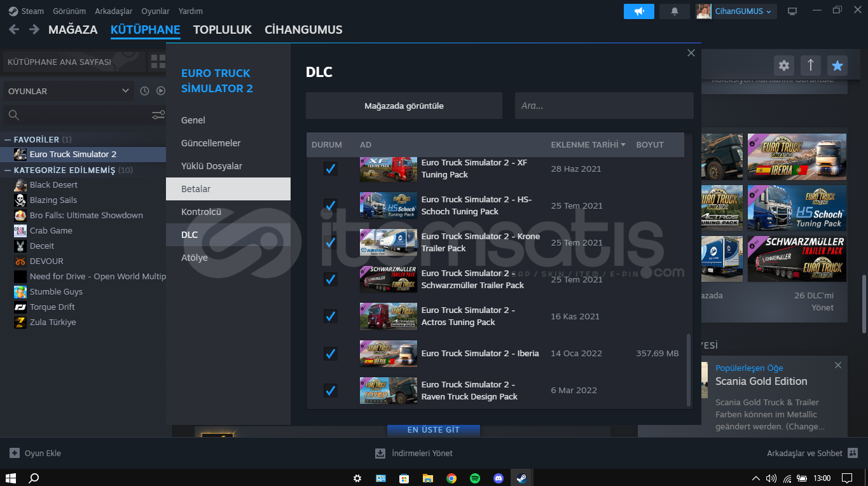Select Yüklü Dosyalar in sidebar

coord(228,166)
